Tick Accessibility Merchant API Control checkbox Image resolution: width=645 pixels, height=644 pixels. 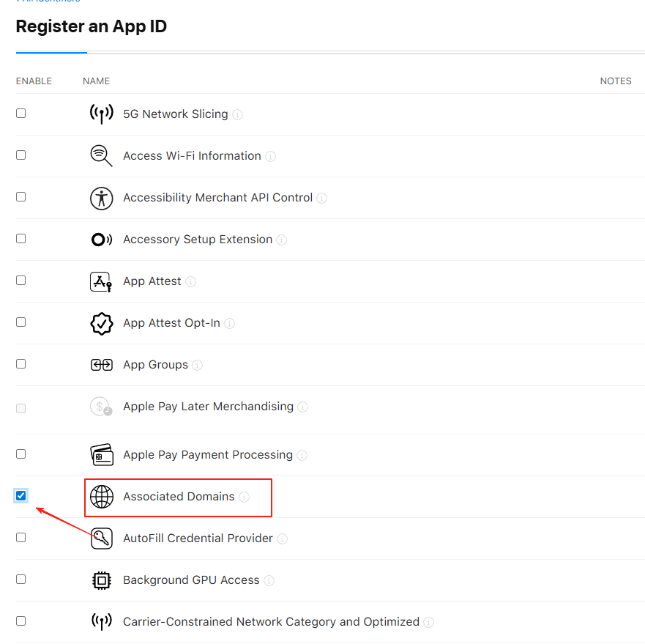pos(21,197)
